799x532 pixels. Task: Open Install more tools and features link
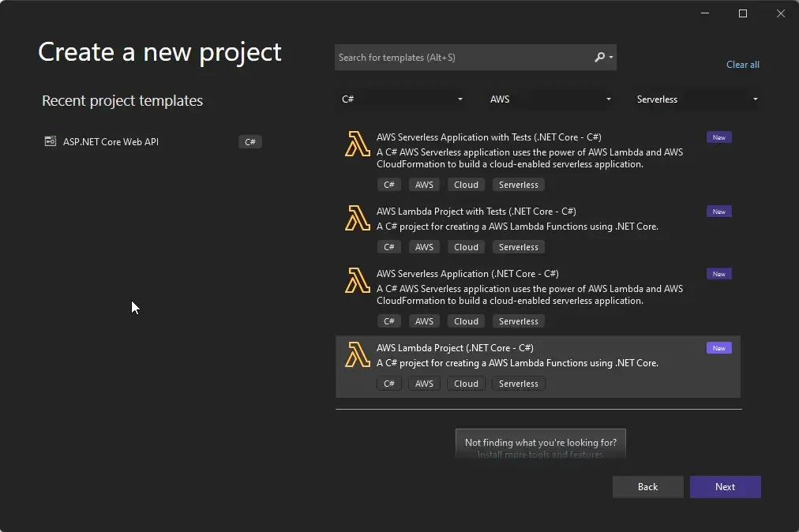tap(540, 455)
